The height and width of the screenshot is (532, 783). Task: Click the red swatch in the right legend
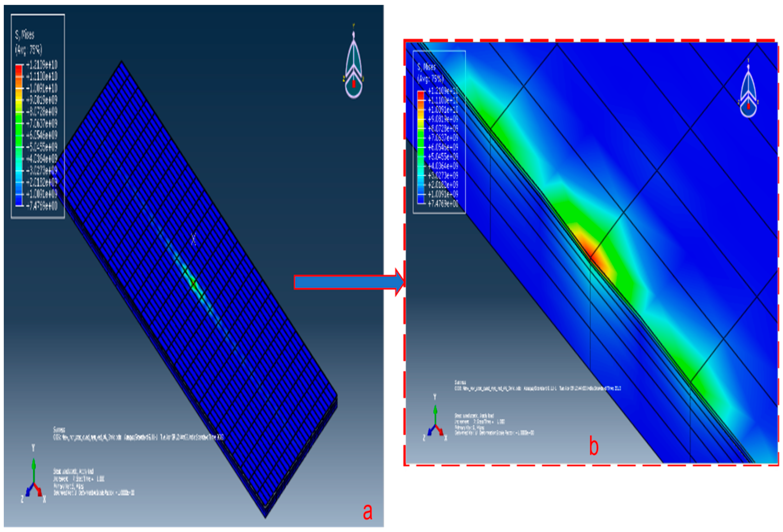click(x=421, y=95)
